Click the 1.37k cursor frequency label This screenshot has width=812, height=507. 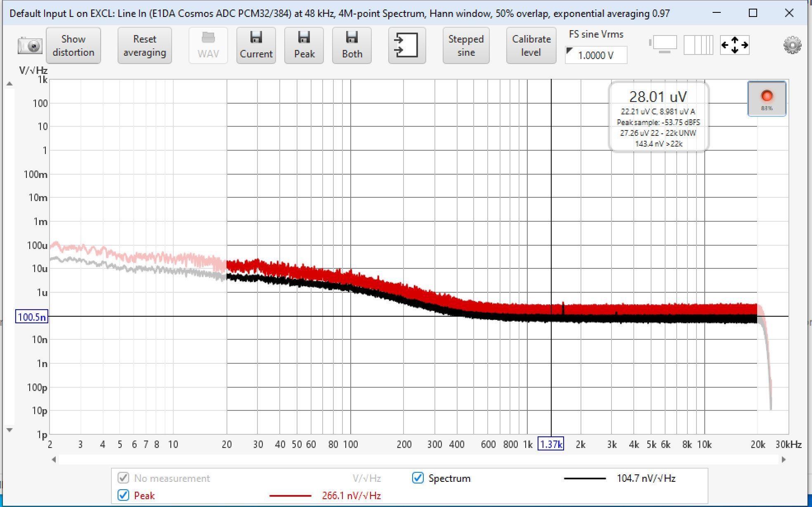pyautogui.click(x=551, y=444)
